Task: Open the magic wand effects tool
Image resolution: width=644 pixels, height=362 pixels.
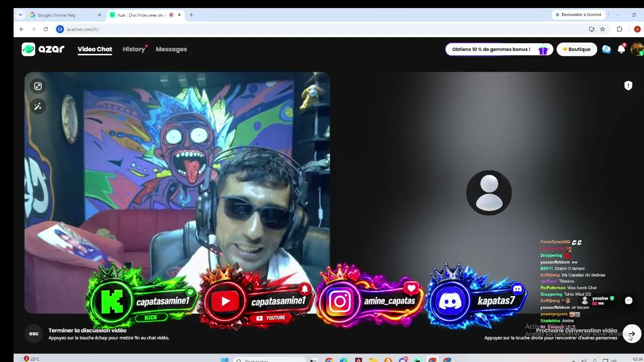Action: coord(38,106)
